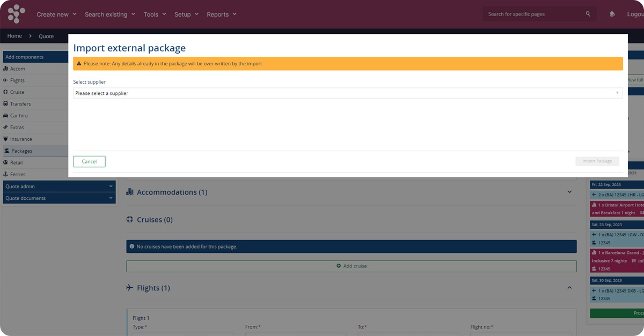Screen dimensions: 644x336
Task: Click the Flights airplane icon in sidebar
Action: [x=6, y=80]
